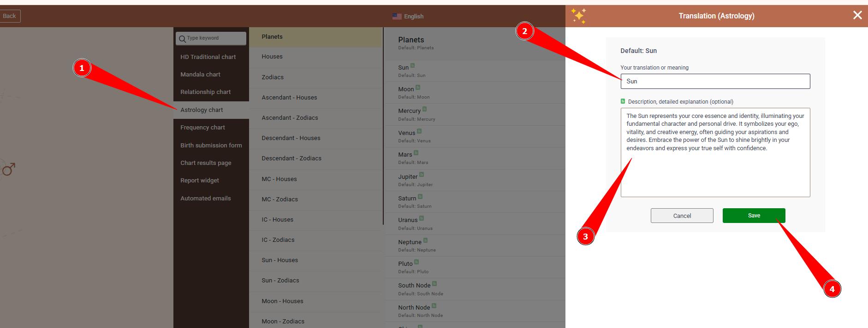868x328 pixels.
Task: Select the Houses category
Action: coord(272,57)
